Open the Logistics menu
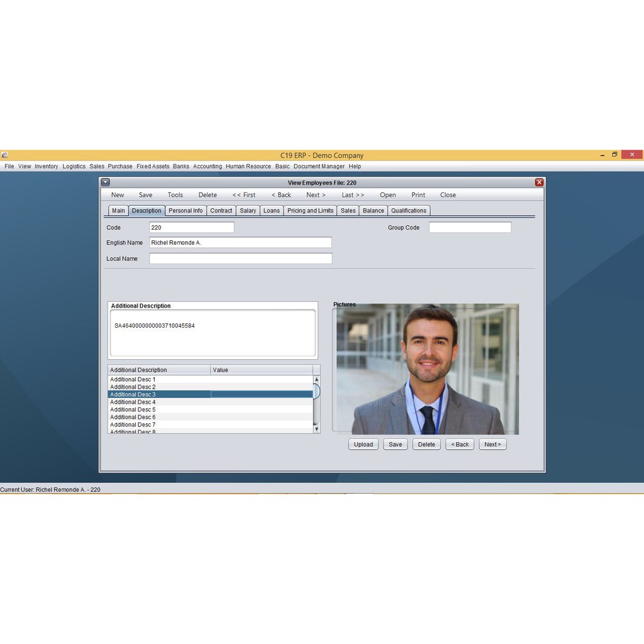Image resolution: width=644 pixels, height=644 pixels. [x=74, y=166]
